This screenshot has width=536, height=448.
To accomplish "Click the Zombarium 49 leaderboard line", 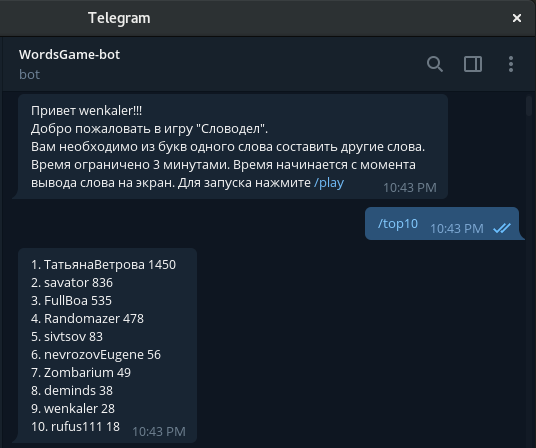I will click(x=81, y=373).
